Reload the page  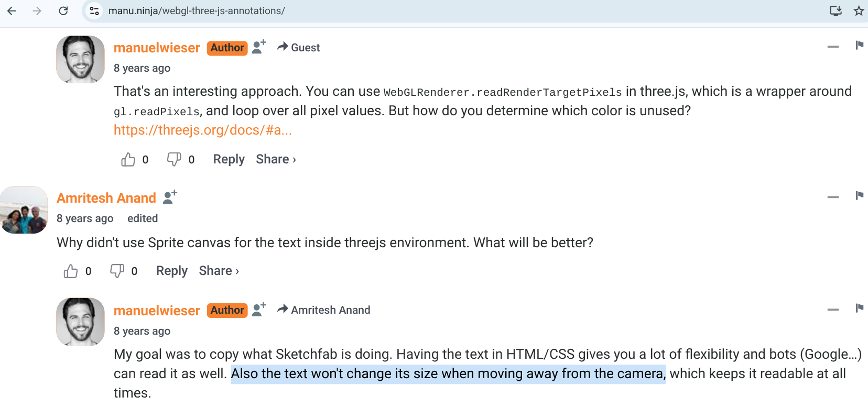[63, 11]
